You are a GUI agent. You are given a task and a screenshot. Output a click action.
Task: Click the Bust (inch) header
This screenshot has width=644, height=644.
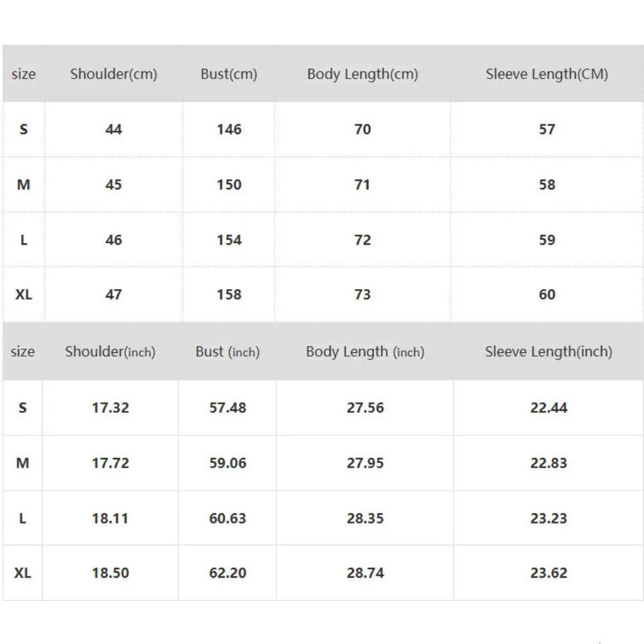pyautogui.click(x=227, y=352)
